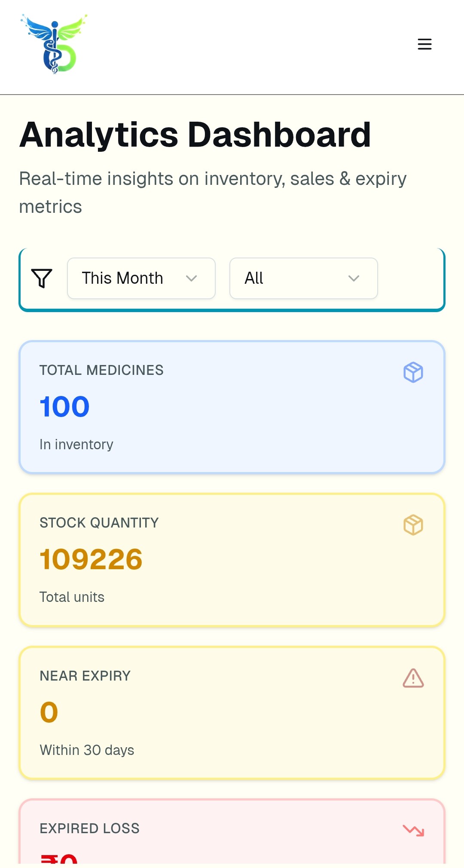The height and width of the screenshot is (868, 464).
Task: Click the Near Expiry warning triangle
Action: (413, 678)
